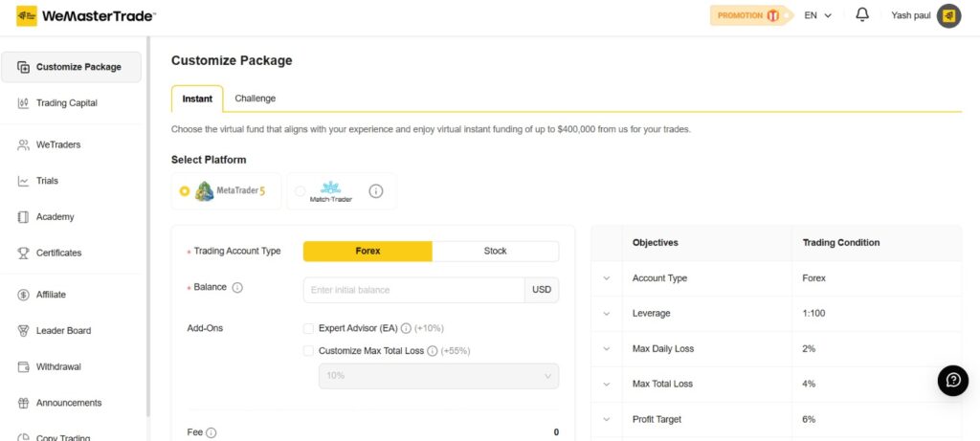This screenshot has width=980, height=441.
Task: Click info icon next to Match-Trader
Action: click(x=376, y=191)
